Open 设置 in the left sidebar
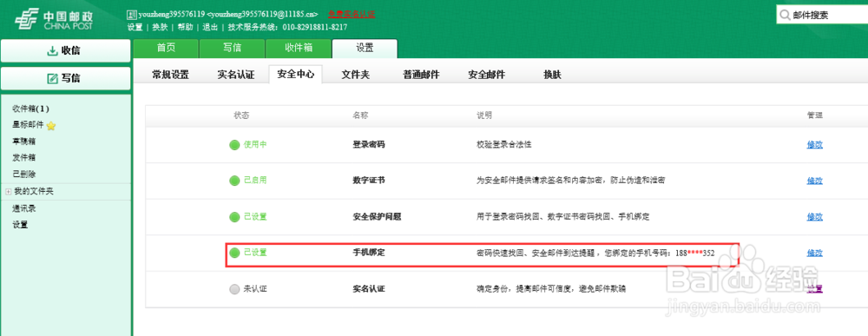 click(20, 225)
